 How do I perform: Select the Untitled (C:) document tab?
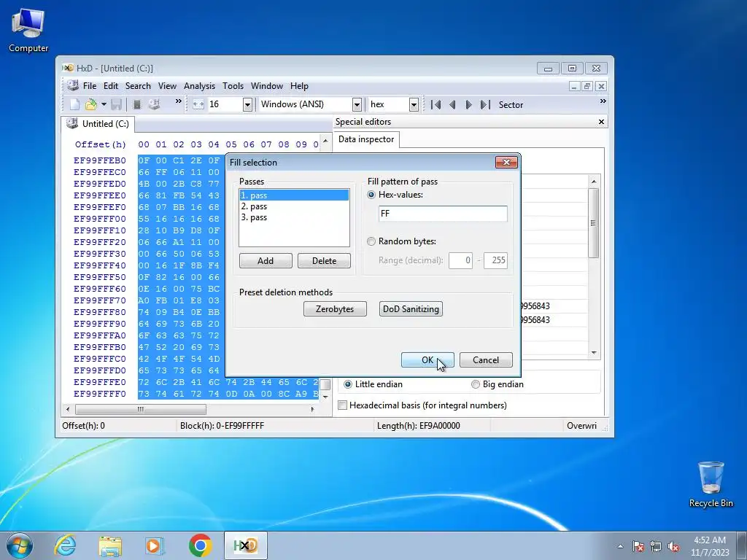pyautogui.click(x=98, y=124)
